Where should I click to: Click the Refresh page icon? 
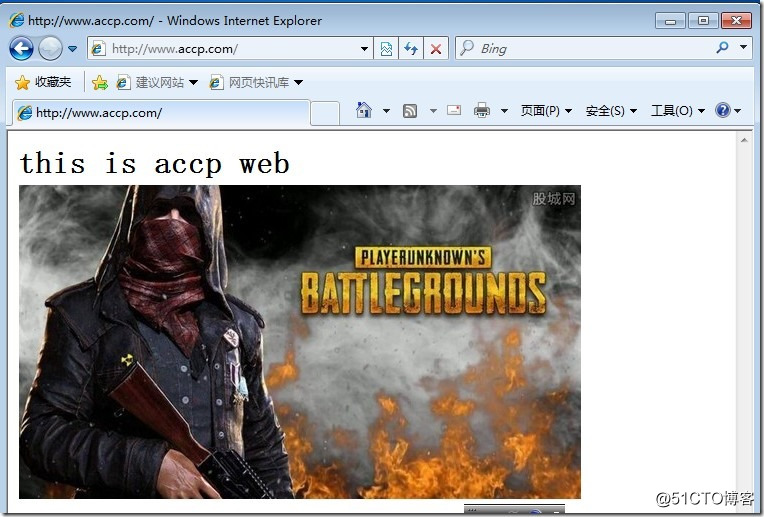coord(411,49)
